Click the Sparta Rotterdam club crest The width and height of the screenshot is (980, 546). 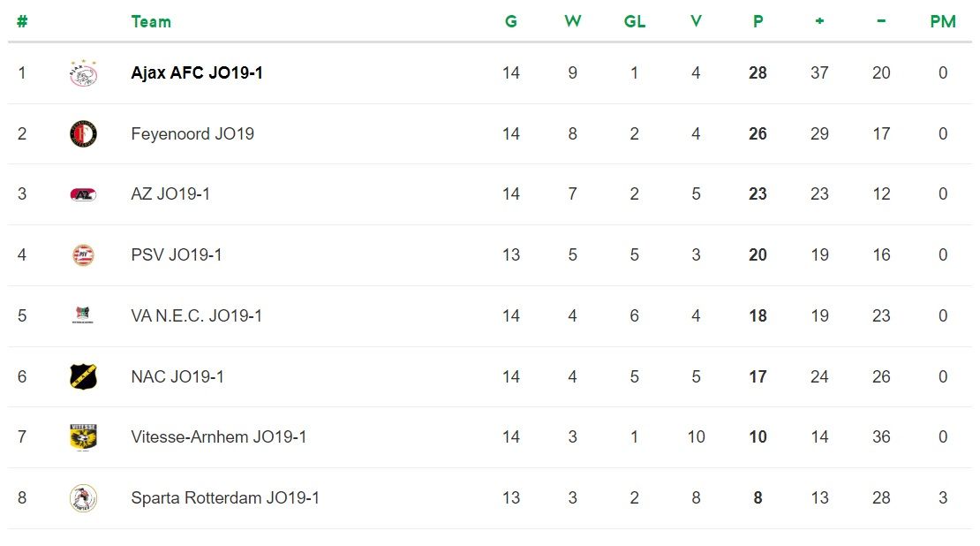(83, 498)
